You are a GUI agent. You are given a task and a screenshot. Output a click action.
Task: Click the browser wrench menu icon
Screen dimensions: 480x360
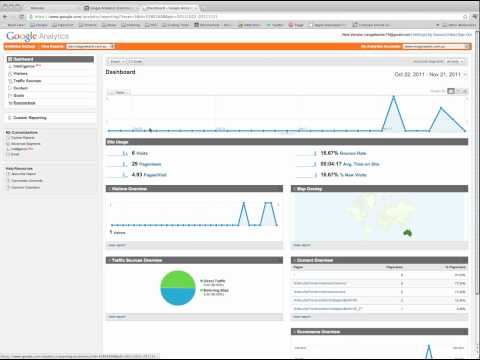pos(475,17)
